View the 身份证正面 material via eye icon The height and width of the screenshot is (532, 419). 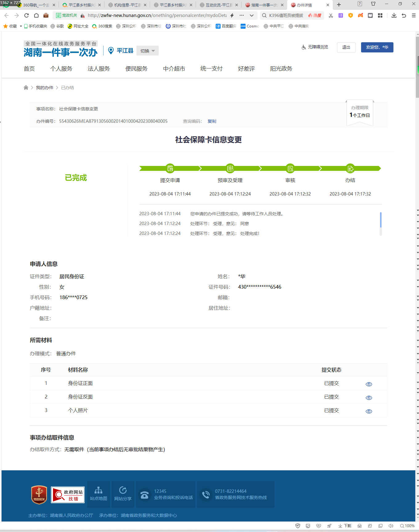tap(369, 384)
